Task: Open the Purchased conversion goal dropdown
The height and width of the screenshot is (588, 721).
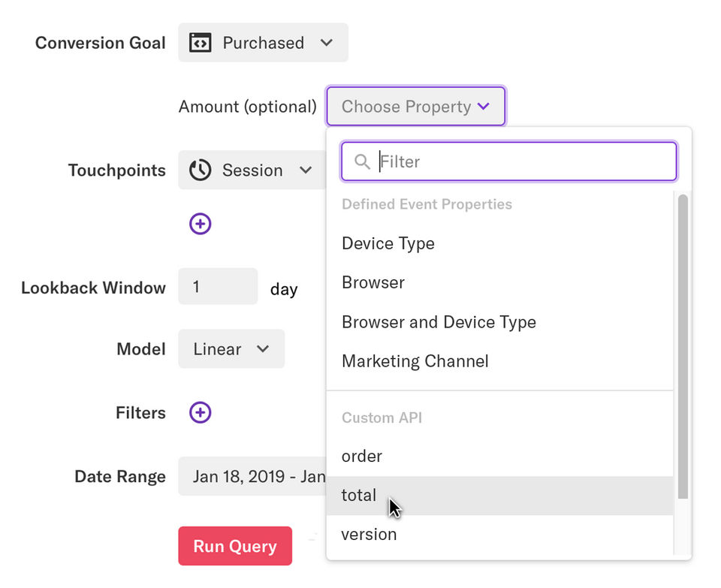Action: pyautogui.click(x=263, y=43)
